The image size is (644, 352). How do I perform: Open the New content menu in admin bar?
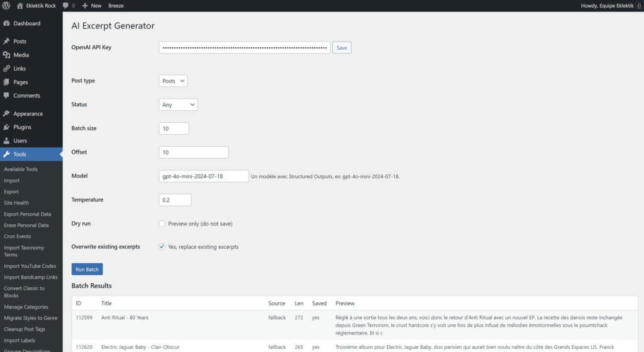(x=91, y=6)
